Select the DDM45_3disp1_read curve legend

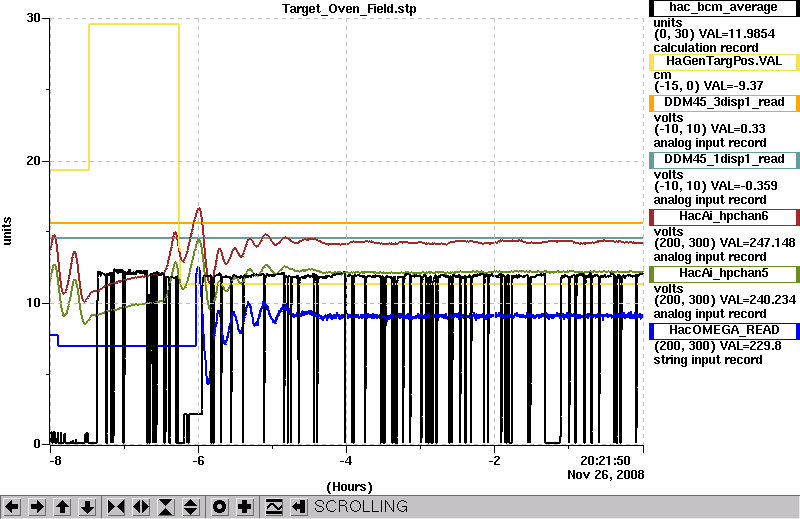click(724, 102)
